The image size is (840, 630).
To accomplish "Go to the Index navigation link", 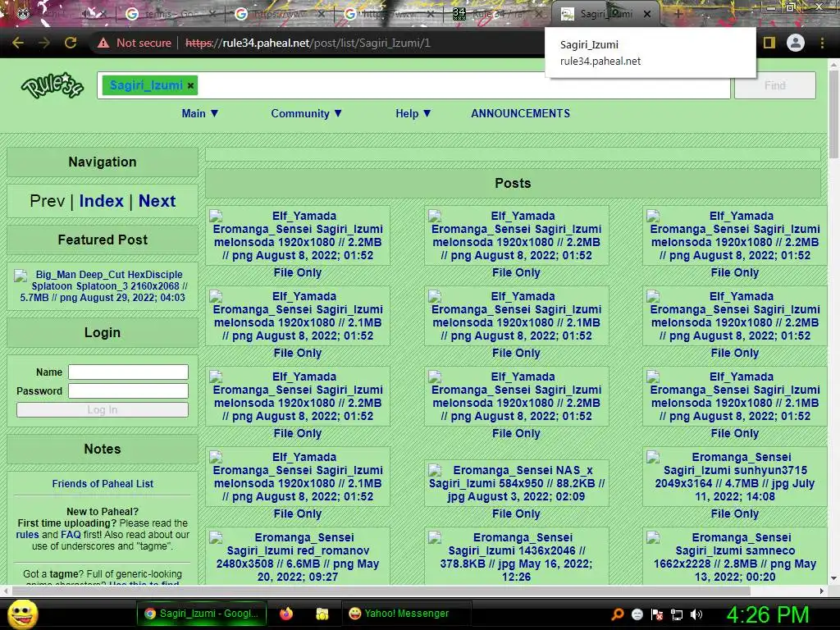I will click(x=101, y=201).
